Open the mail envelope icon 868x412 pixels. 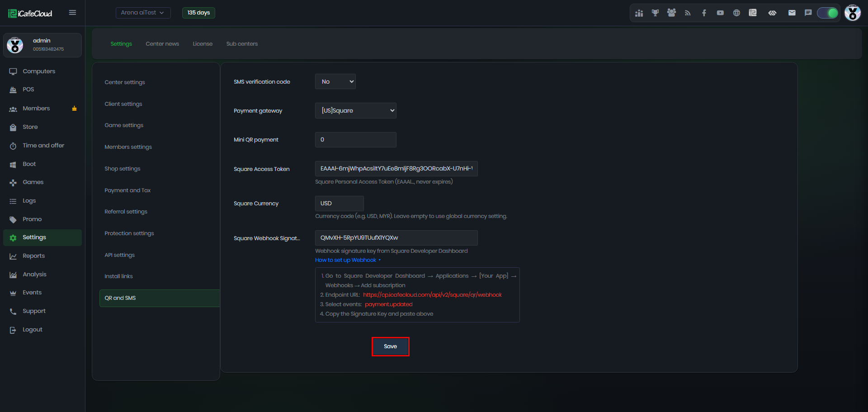(x=792, y=13)
